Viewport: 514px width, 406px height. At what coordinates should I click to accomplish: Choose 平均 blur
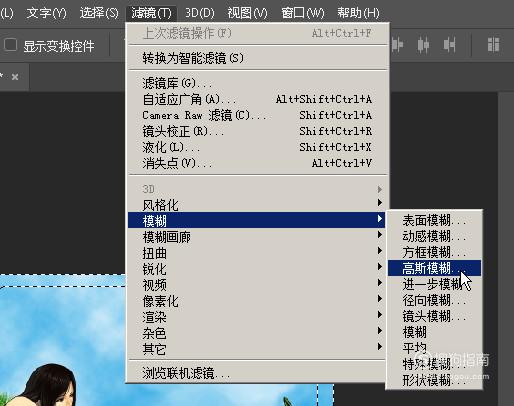(x=434, y=348)
